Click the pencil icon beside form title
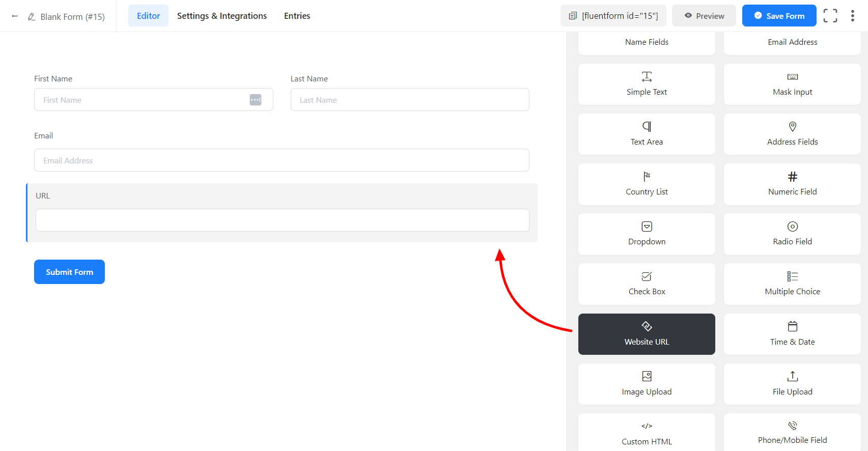This screenshot has width=868, height=451. coord(32,17)
